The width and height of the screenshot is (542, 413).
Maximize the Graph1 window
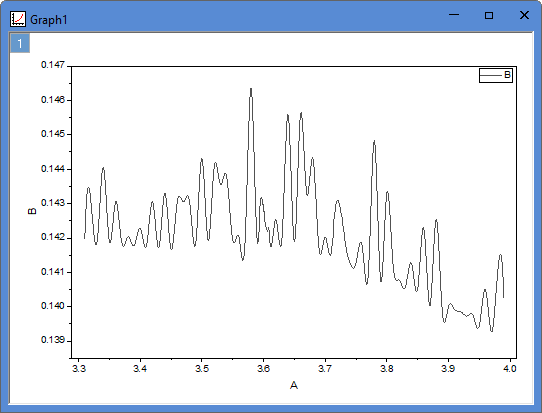pyautogui.click(x=489, y=15)
